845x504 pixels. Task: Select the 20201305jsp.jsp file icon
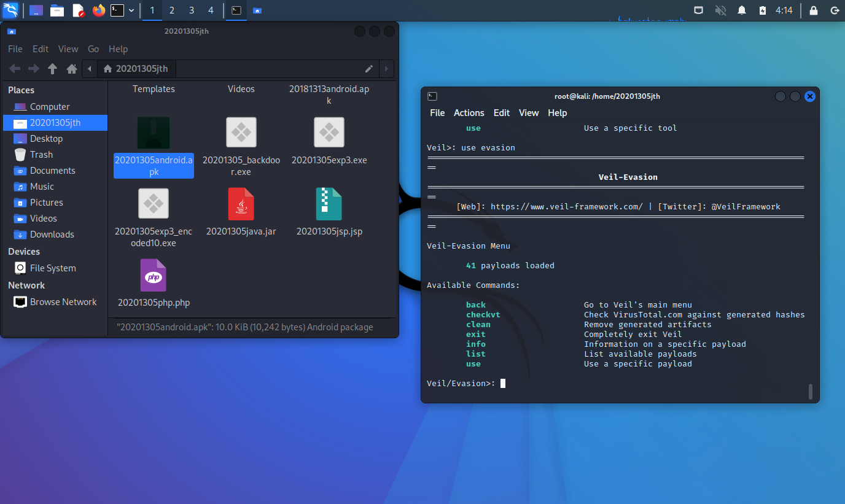[329, 204]
